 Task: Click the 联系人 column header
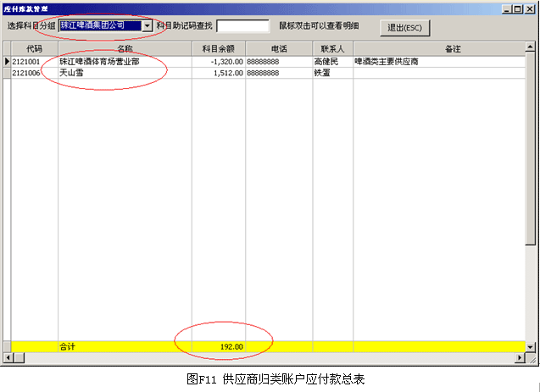pos(332,49)
